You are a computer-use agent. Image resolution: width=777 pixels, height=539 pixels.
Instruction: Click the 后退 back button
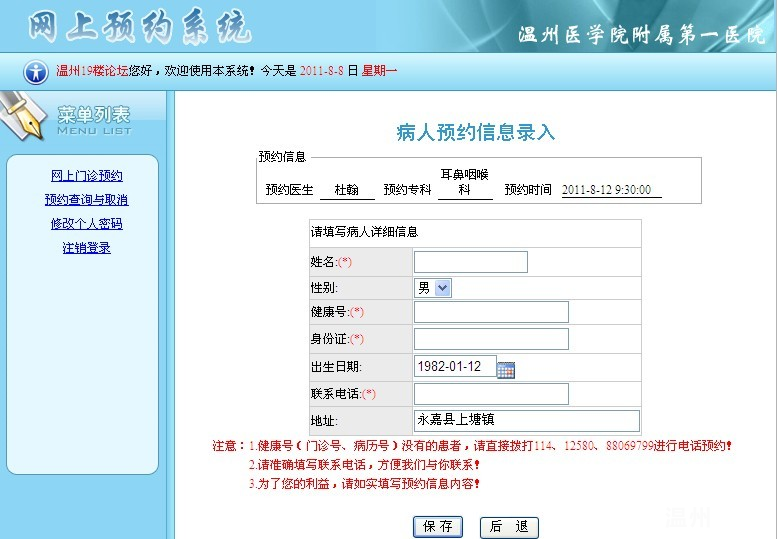pos(509,527)
